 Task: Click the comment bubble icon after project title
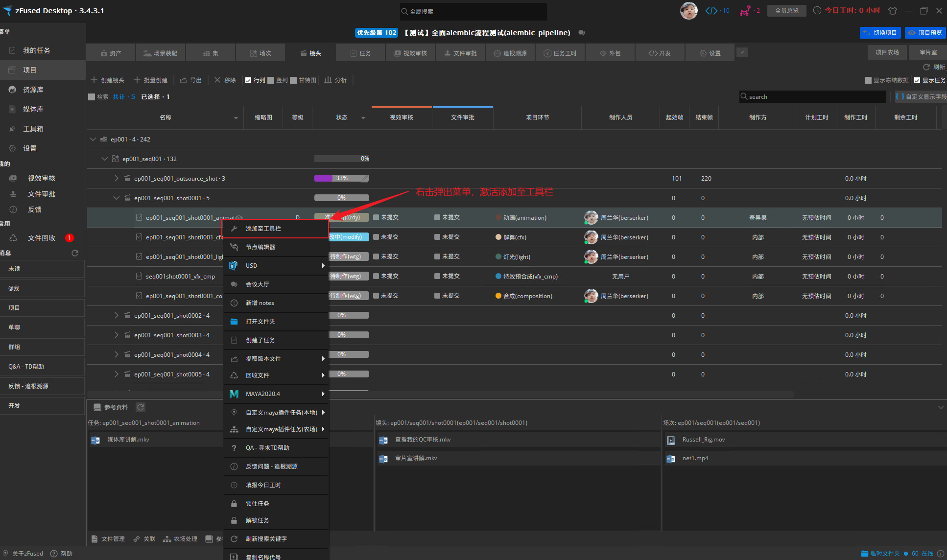click(582, 33)
